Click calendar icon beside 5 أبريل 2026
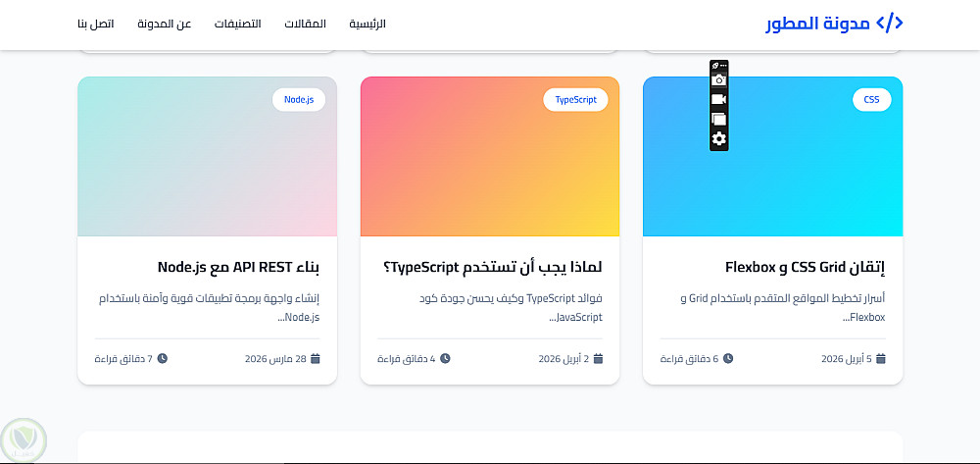 point(881,359)
